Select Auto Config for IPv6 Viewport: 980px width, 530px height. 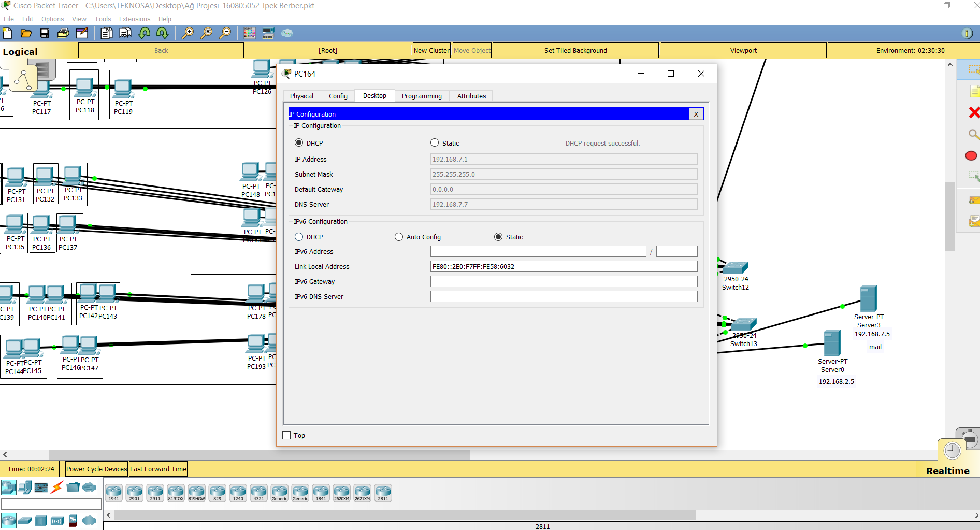[399, 237]
